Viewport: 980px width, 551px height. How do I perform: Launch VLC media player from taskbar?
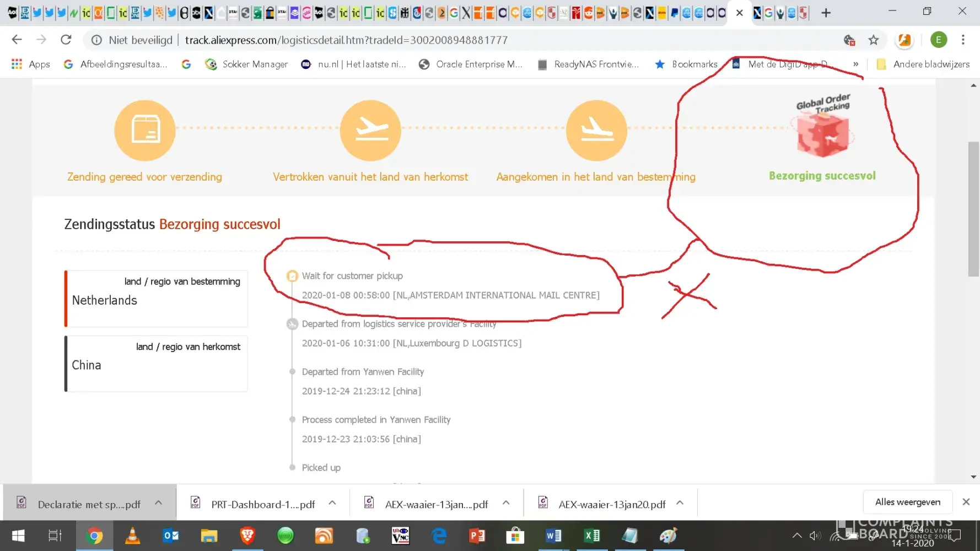pos(132,536)
